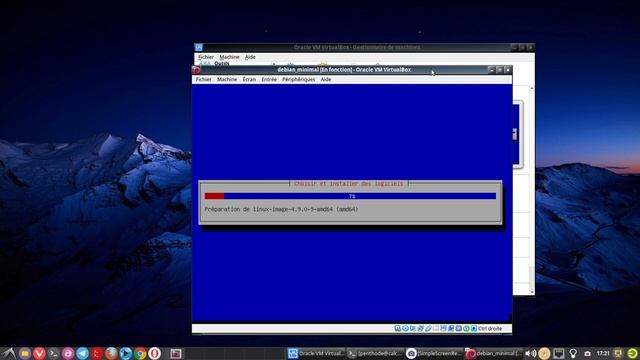This screenshot has height=360, width=640.
Task: Click the hard disk activity status icon
Action: [x=398, y=328]
